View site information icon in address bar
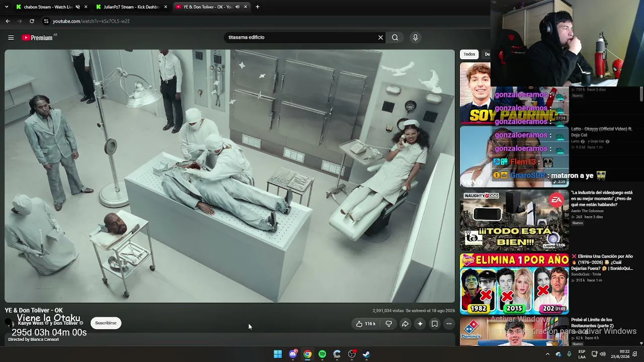The image size is (644, 362). [x=46, y=21]
